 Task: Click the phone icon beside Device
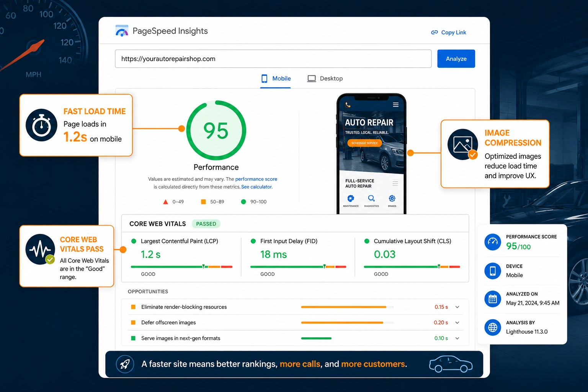[x=493, y=271]
